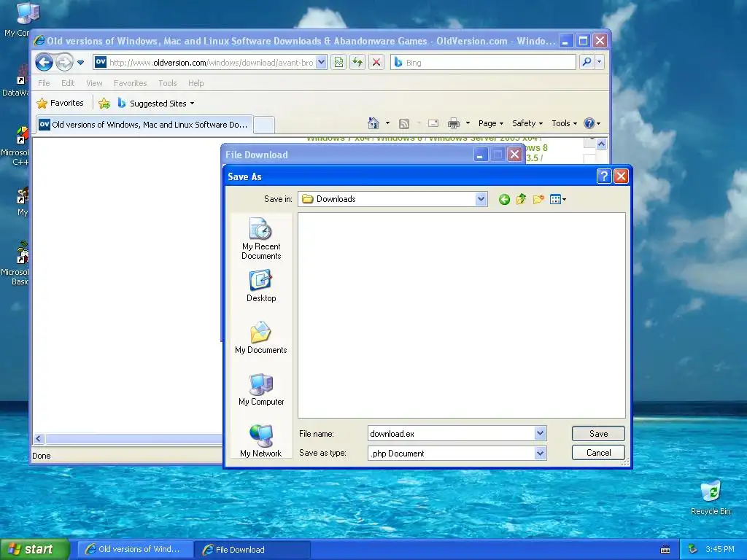Expand the address bar URL dropdown
The height and width of the screenshot is (560, 747).
[x=321, y=63]
